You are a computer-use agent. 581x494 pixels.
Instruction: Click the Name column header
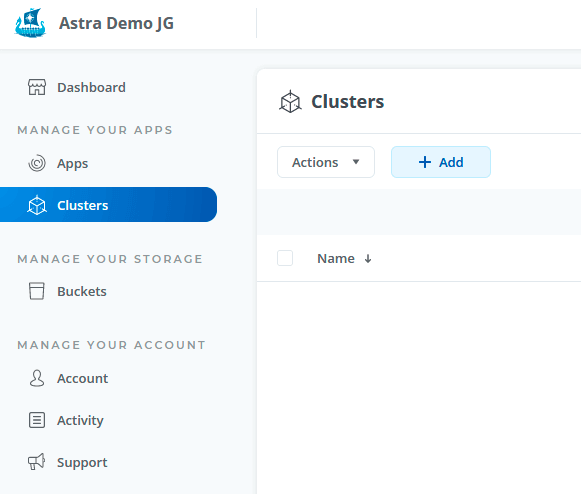coord(336,258)
